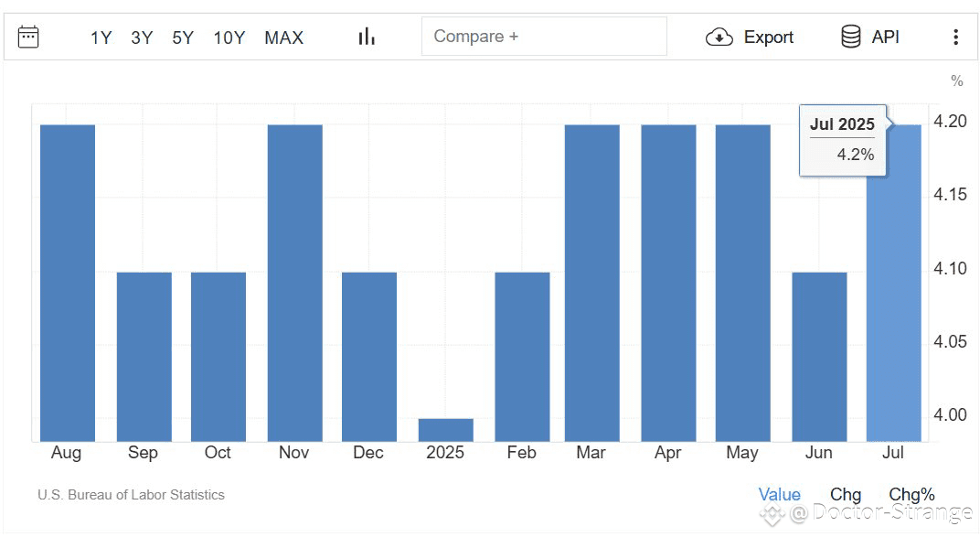Switch to the Chg% view

pyautogui.click(x=911, y=495)
